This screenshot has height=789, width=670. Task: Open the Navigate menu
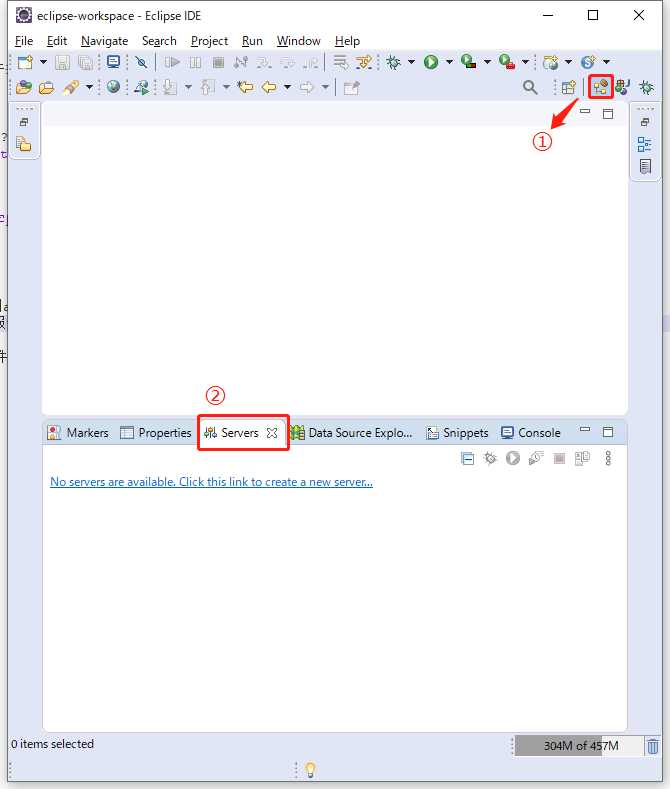pos(105,41)
